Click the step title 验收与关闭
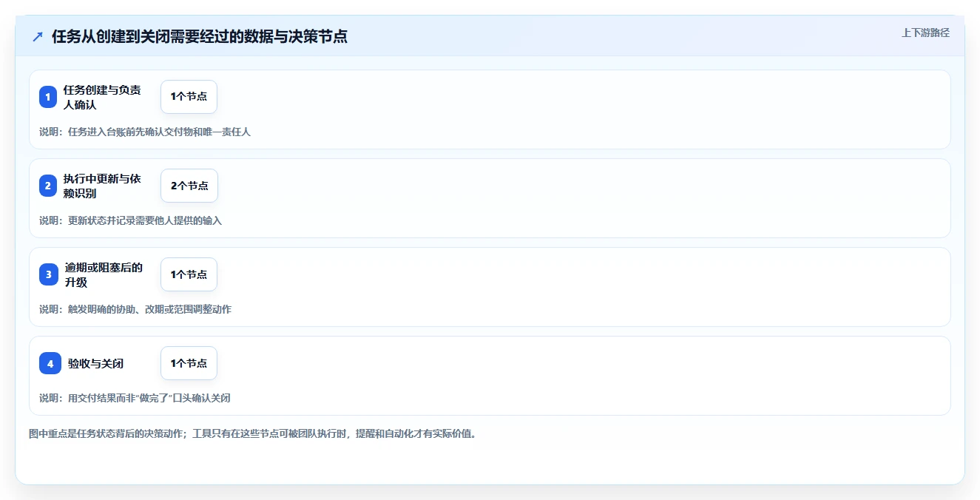980x500 pixels. point(95,363)
